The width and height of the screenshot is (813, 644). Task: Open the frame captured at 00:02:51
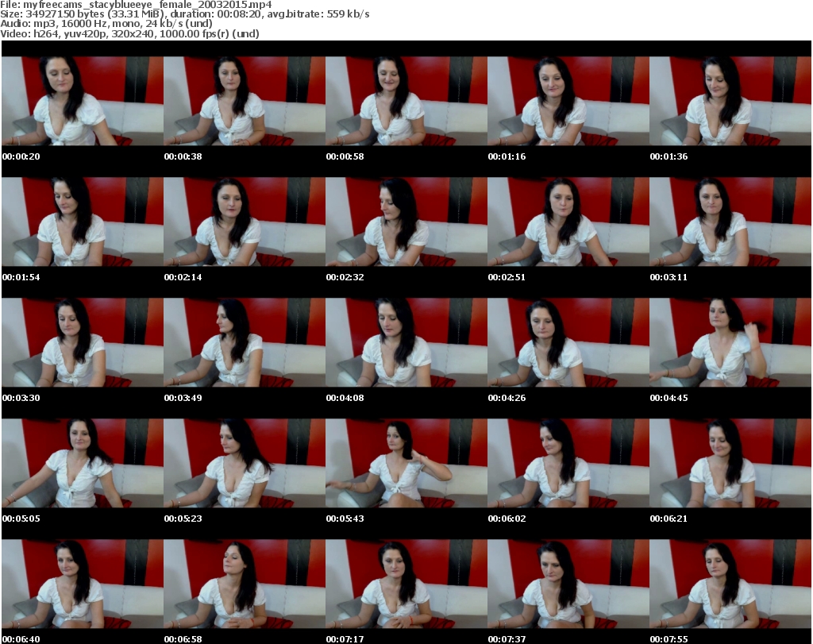point(568,222)
